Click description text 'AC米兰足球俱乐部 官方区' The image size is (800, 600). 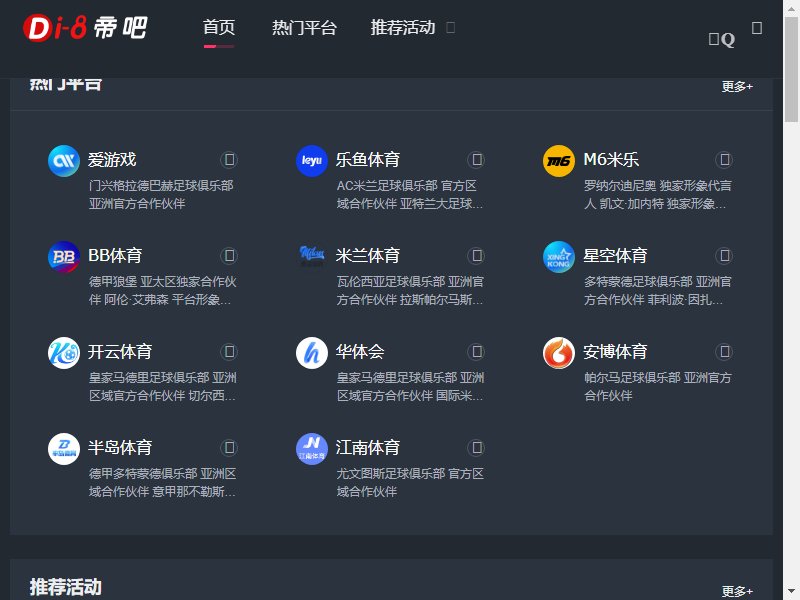407,186
